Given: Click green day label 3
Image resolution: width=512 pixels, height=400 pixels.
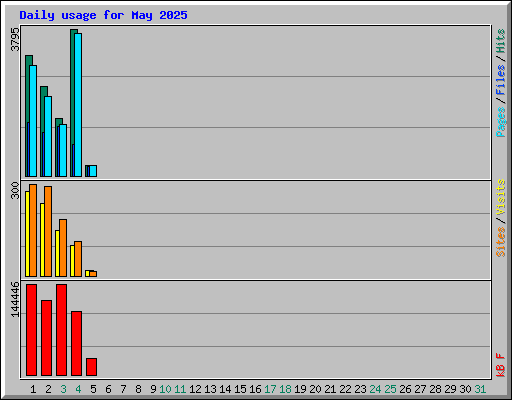Looking at the screenshot, I should [63, 389].
